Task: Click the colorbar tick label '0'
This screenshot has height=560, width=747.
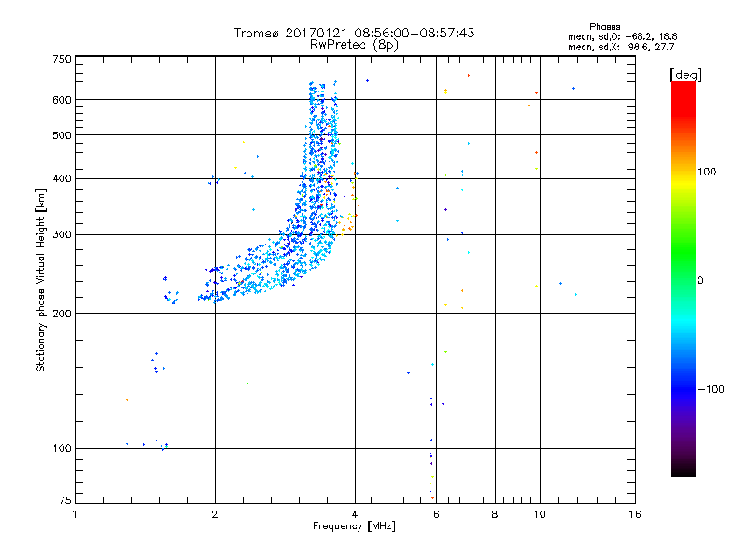Action: 699,280
